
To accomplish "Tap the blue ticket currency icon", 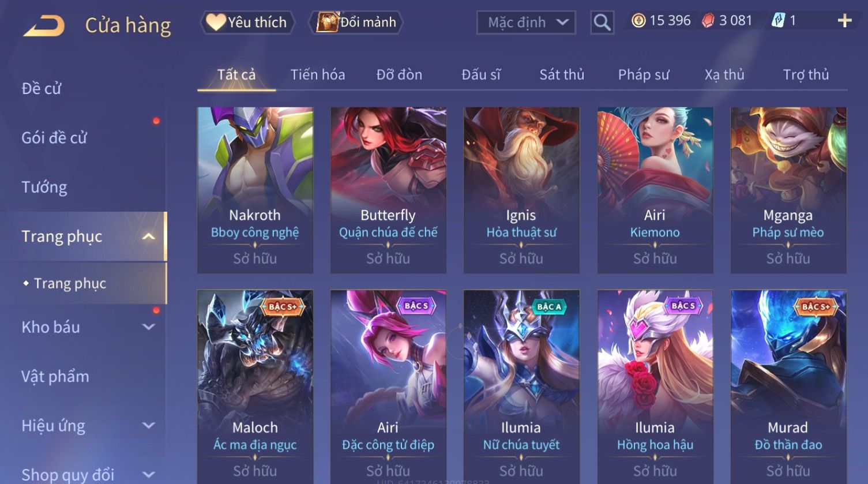I will coord(778,21).
